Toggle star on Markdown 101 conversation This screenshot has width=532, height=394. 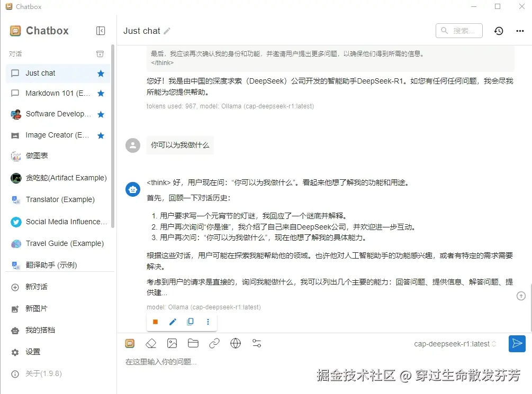[101, 93]
